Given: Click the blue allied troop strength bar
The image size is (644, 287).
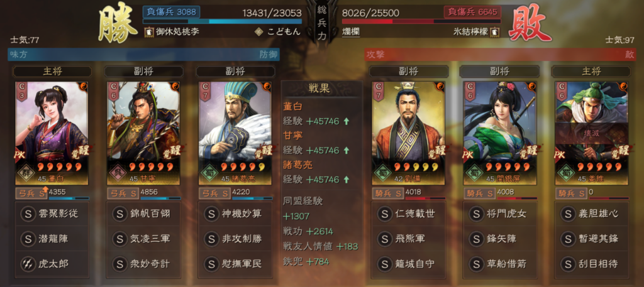Looking at the screenshot, I should click(222, 21).
